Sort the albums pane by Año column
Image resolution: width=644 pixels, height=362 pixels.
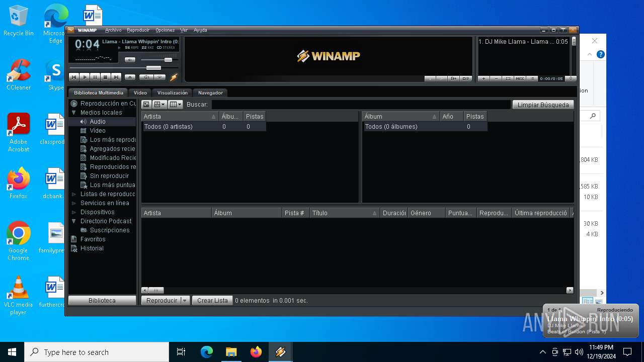click(452, 116)
